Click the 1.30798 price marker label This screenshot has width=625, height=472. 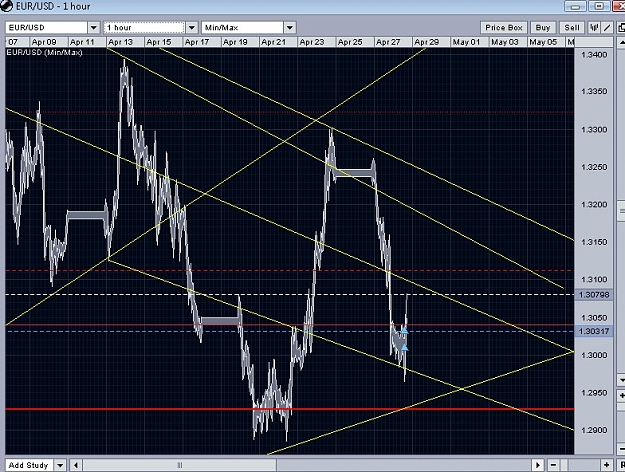coord(594,295)
